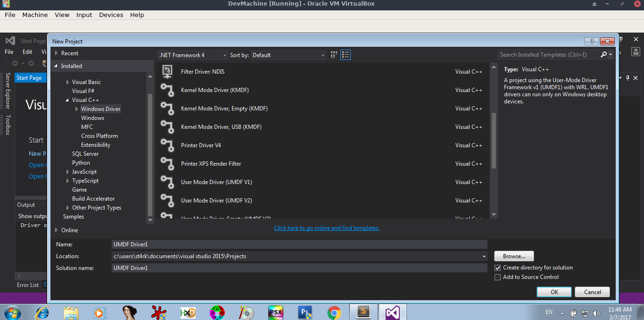Switch templates to list view

point(346,55)
